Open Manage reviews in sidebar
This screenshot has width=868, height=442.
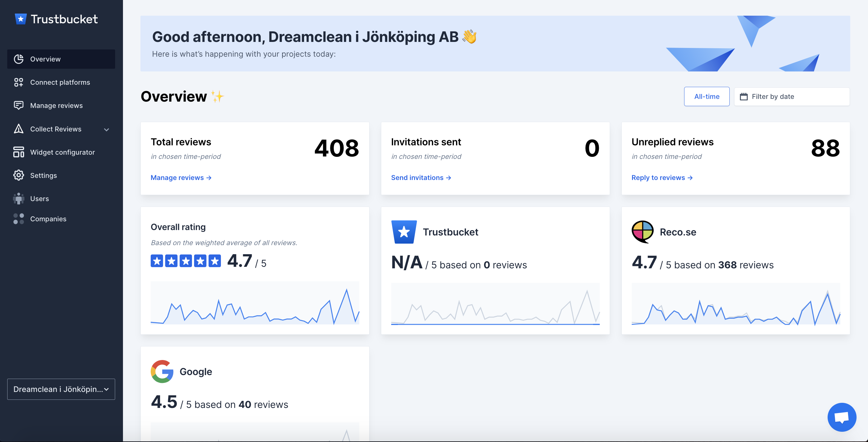click(x=61, y=106)
